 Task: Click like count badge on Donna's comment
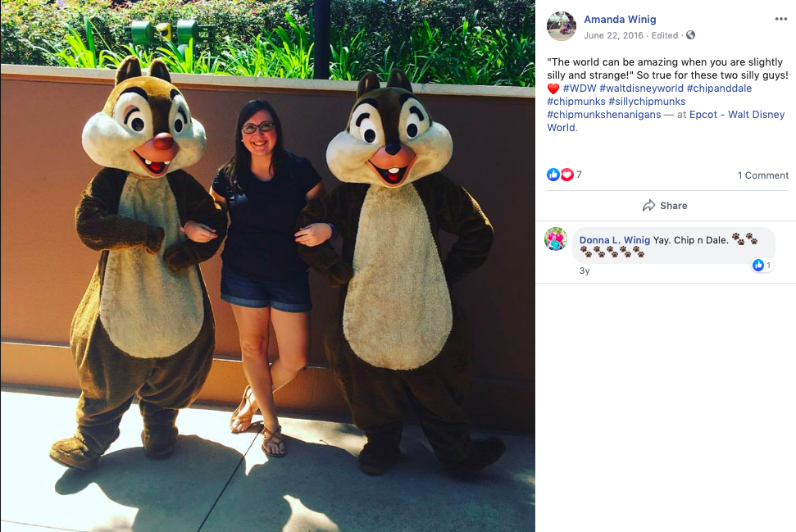pos(762,265)
